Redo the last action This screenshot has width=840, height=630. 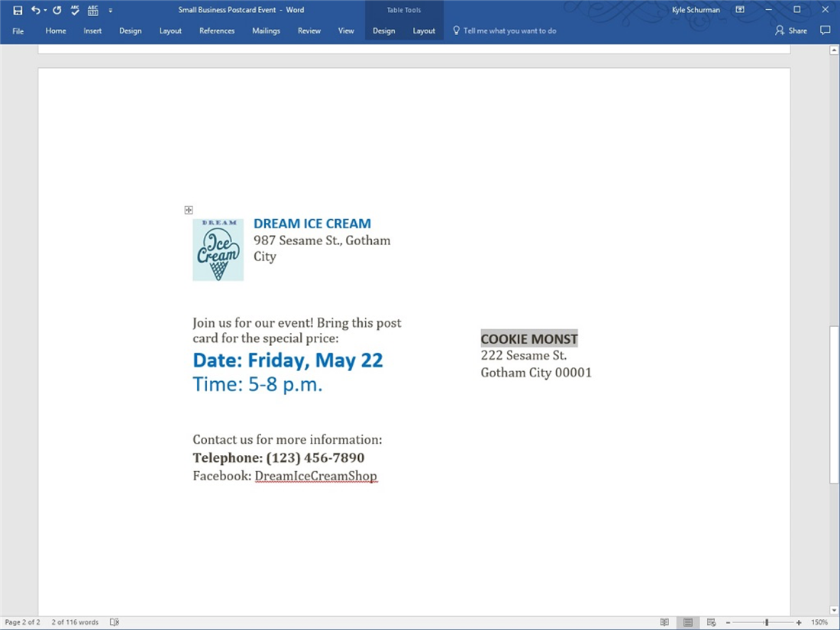(x=57, y=10)
